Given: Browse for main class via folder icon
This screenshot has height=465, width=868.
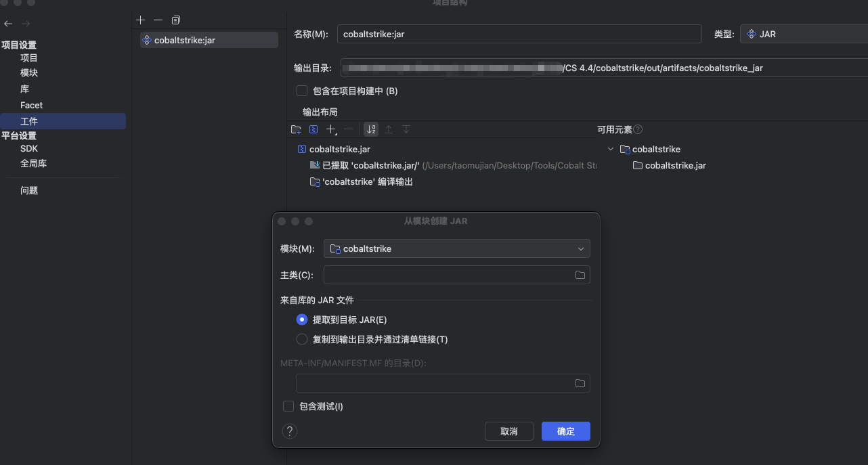Looking at the screenshot, I should click(580, 275).
